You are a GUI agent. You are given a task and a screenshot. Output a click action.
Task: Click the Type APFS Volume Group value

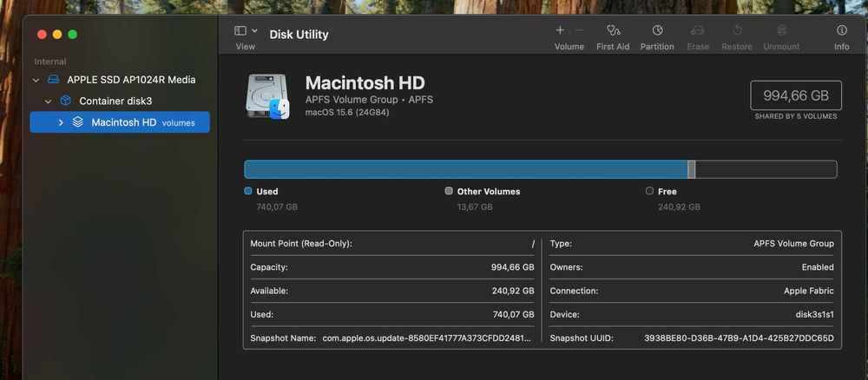pyautogui.click(x=793, y=244)
